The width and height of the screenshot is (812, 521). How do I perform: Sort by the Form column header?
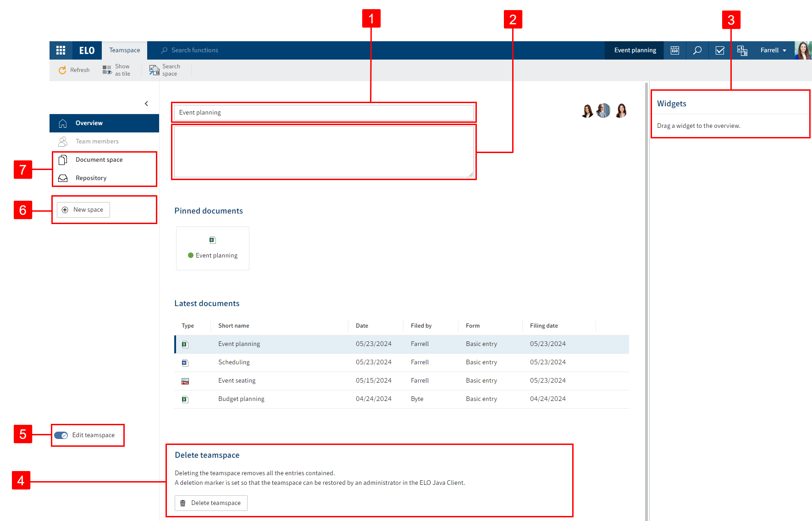pos(473,326)
